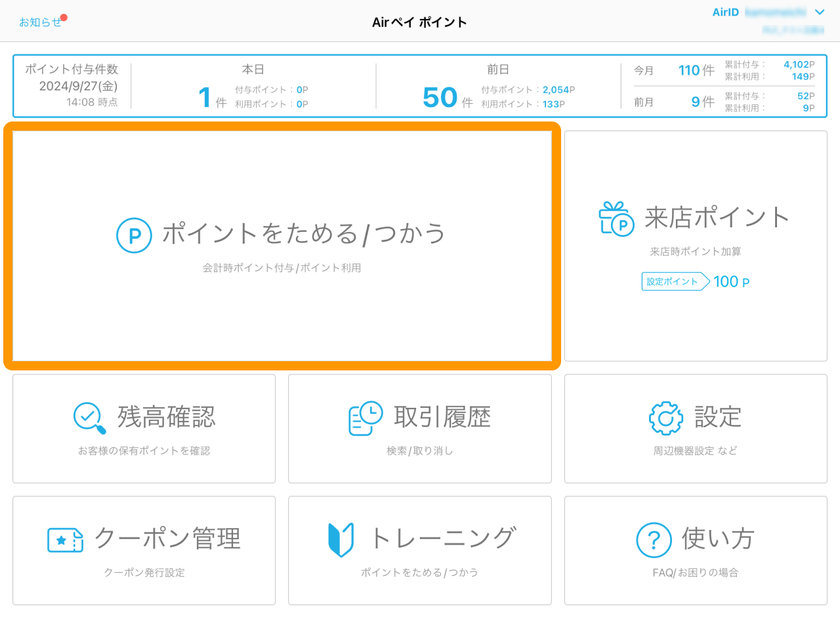Click the 今月 累計付与 4,102P value

tap(799, 64)
